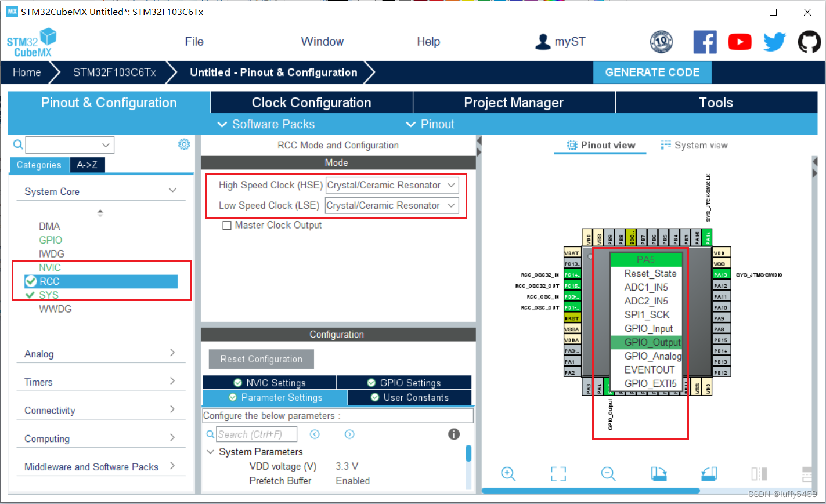Go to next parameter search result
The width and height of the screenshot is (826, 504).
pyautogui.click(x=349, y=434)
